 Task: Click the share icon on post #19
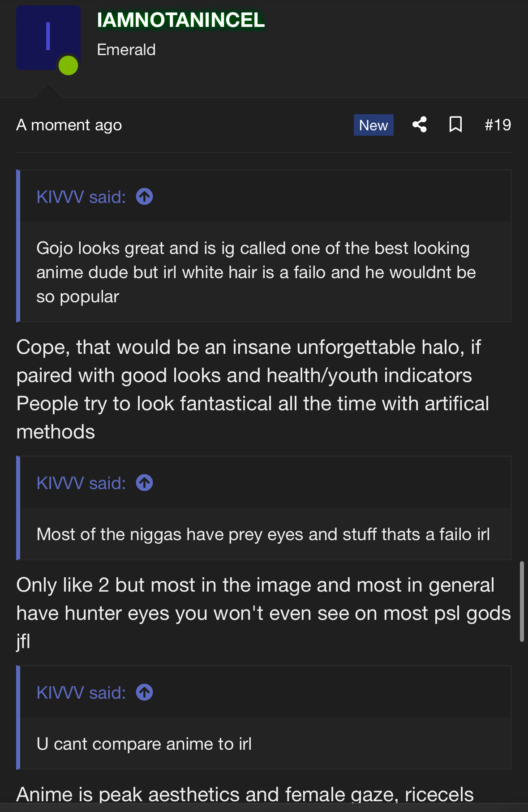pos(419,125)
